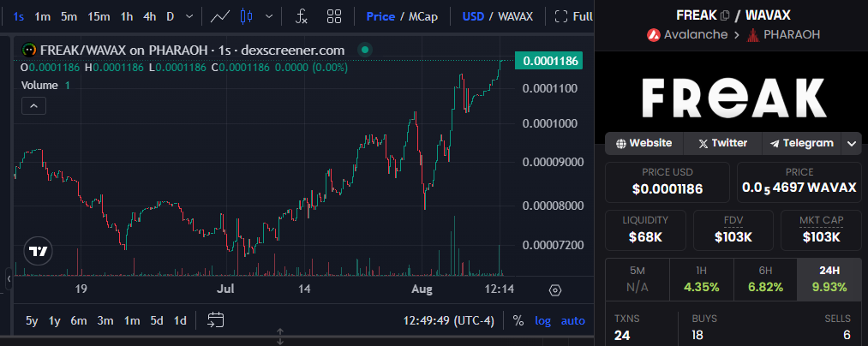
Task: Collapse the indicator legend chevron
Action: tap(33, 105)
